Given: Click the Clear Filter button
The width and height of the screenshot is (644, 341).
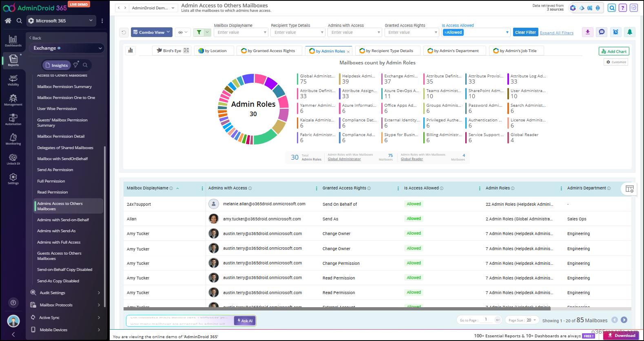Looking at the screenshot, I should click(525, 32).
